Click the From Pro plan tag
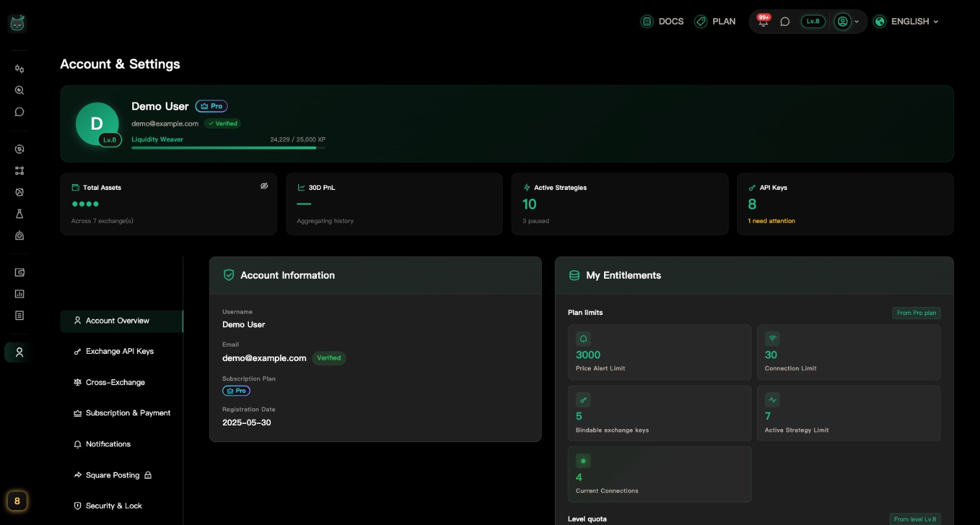This screenshot has width=980, height=525. tap(916, 313)
